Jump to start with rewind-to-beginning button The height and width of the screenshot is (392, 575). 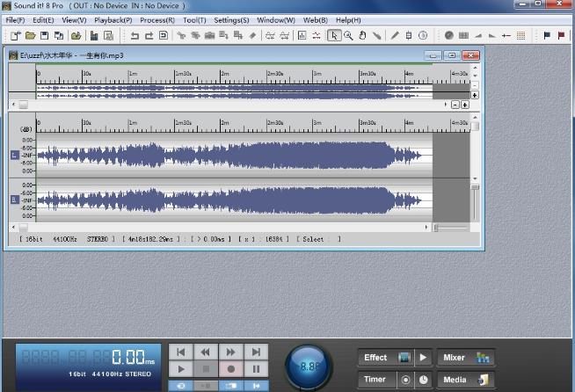pyautogui.click(x=180, y=352)
